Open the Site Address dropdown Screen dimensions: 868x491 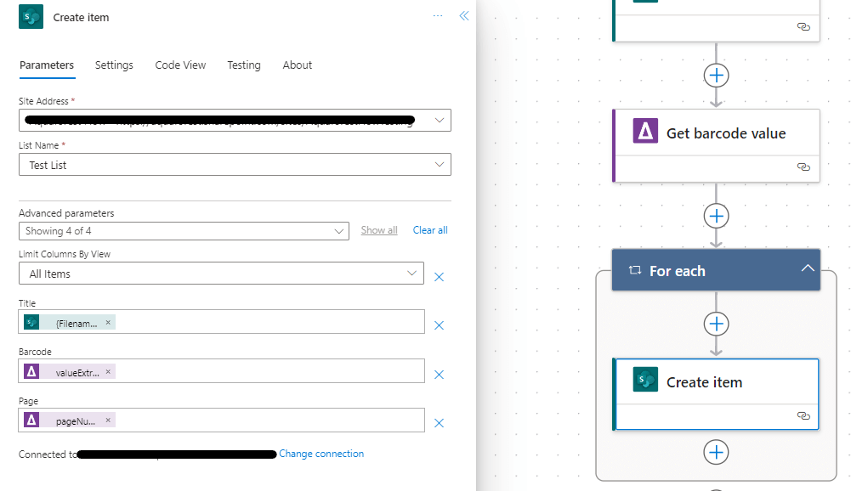tap(439, 121)
